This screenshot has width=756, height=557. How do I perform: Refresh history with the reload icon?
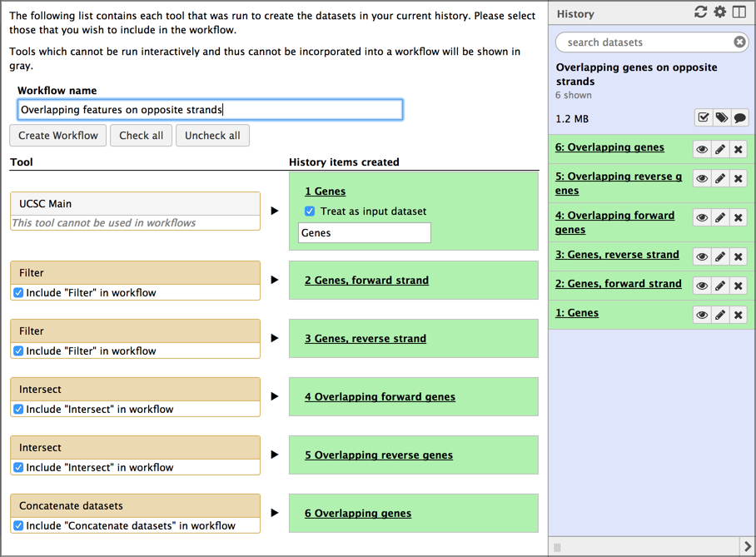point(700,12)
